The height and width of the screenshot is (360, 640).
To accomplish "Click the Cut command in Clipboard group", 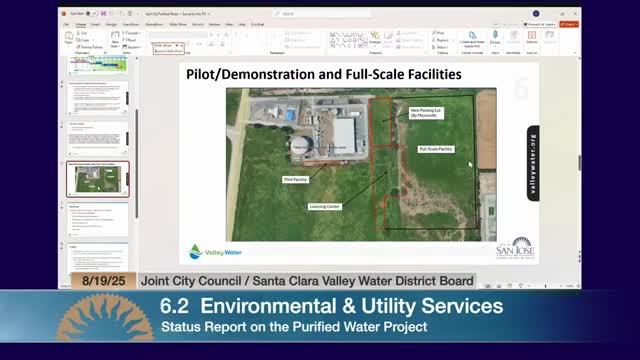I will (x=82, y=33).
